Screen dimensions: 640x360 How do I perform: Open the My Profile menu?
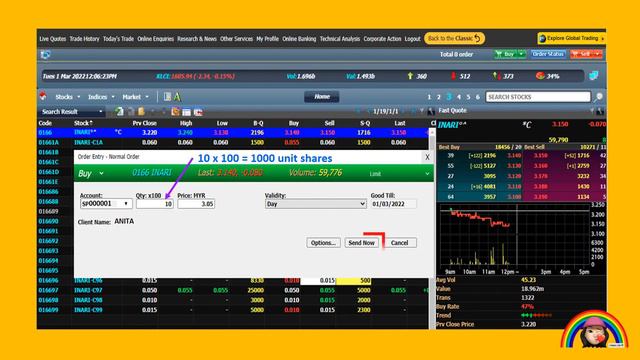pos(267,39)
